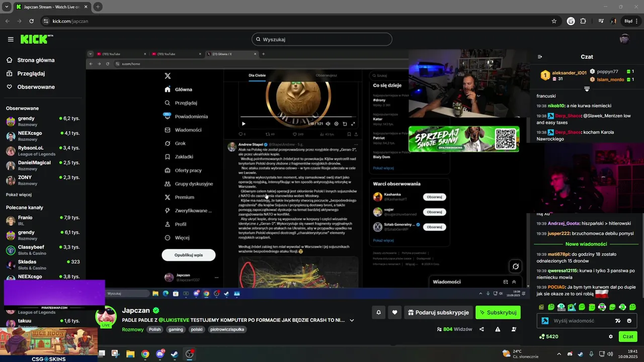The height and width of the screenshot is (362, 644).
Task: Open the NEEXcsgo channel with 4,1 tys.
Action: click(43, 136)
